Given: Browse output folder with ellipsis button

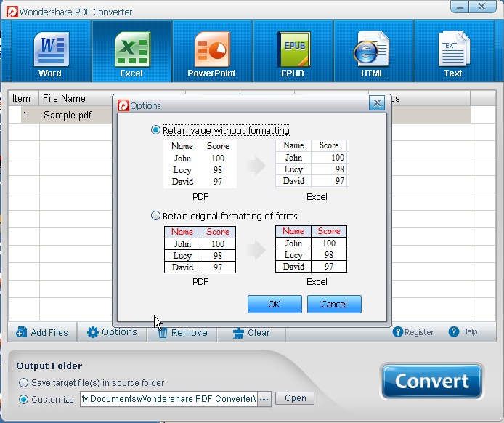Looking at the screenshot, I should point(264,399).
